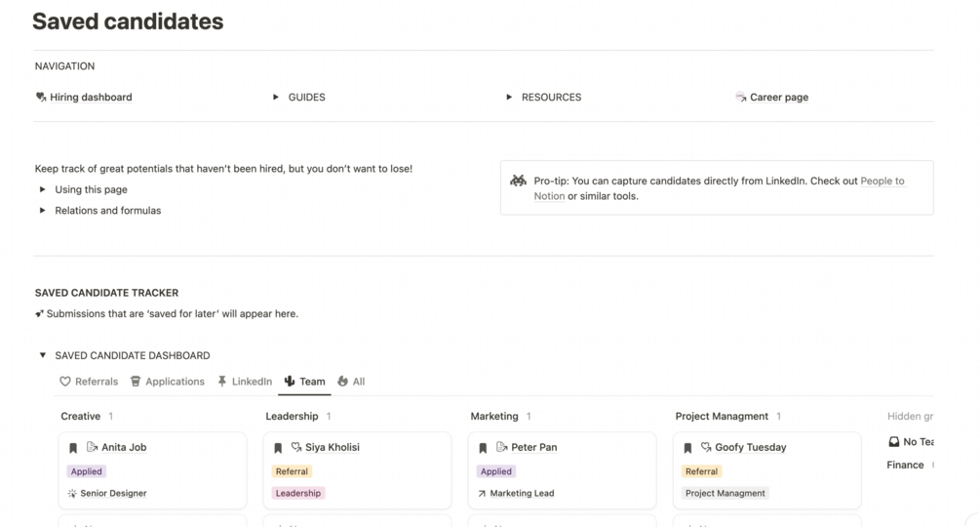Click the arrow icon next to Marketing Lead
980x527 pixels.
click(482, 494)
